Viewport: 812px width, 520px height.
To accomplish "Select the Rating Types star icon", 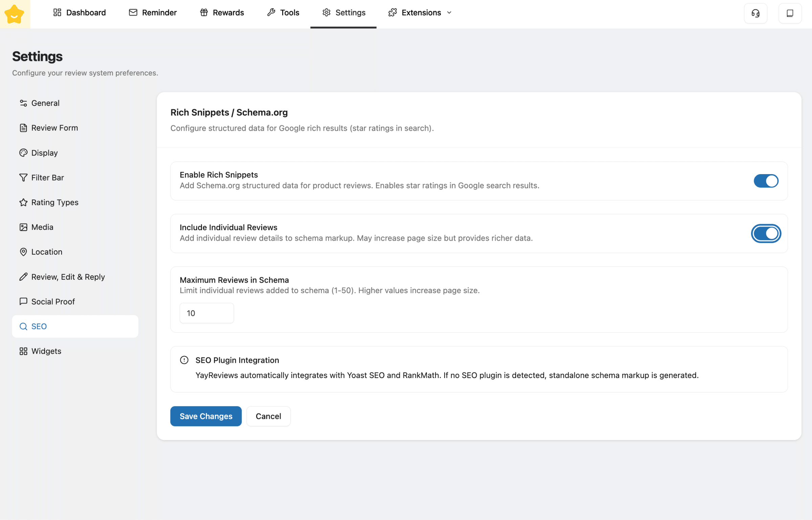I will click(x=23, y=202).
